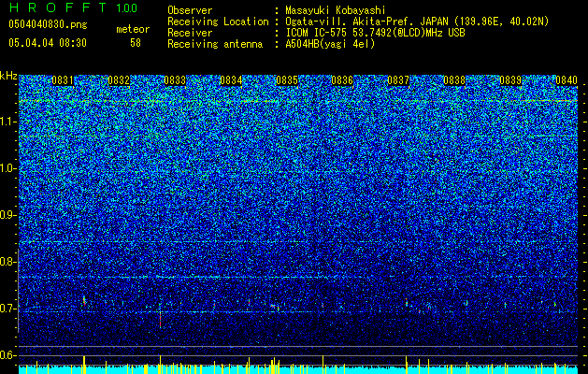Click the Receiving antenna label

[215, 44]
